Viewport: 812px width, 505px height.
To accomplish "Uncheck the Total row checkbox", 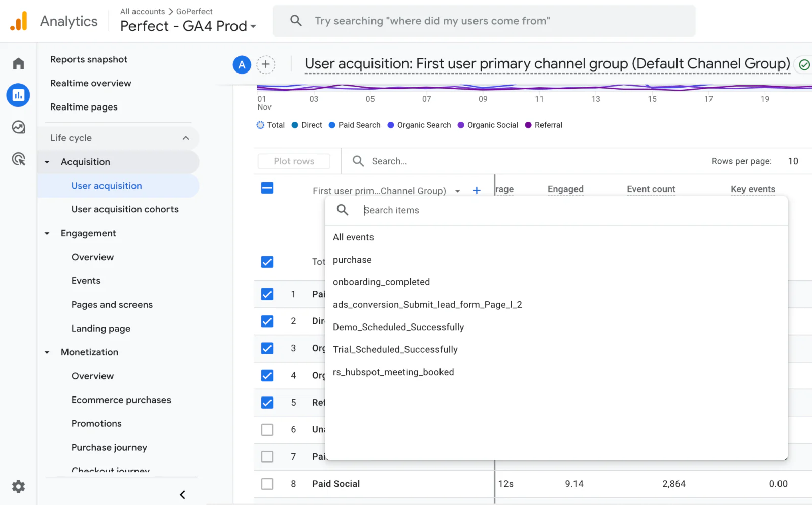I will point(267,262).
